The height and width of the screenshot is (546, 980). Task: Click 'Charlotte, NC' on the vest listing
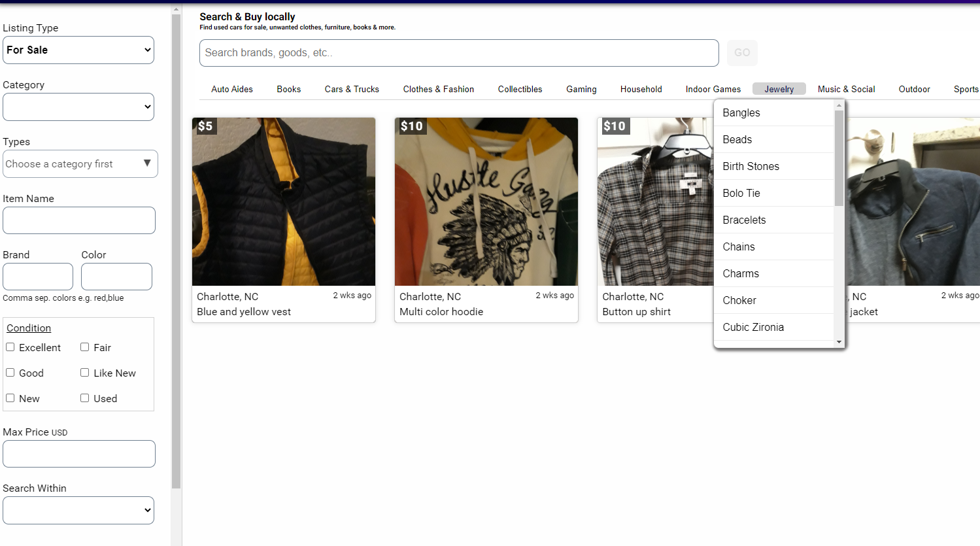[x=228, y=297]
